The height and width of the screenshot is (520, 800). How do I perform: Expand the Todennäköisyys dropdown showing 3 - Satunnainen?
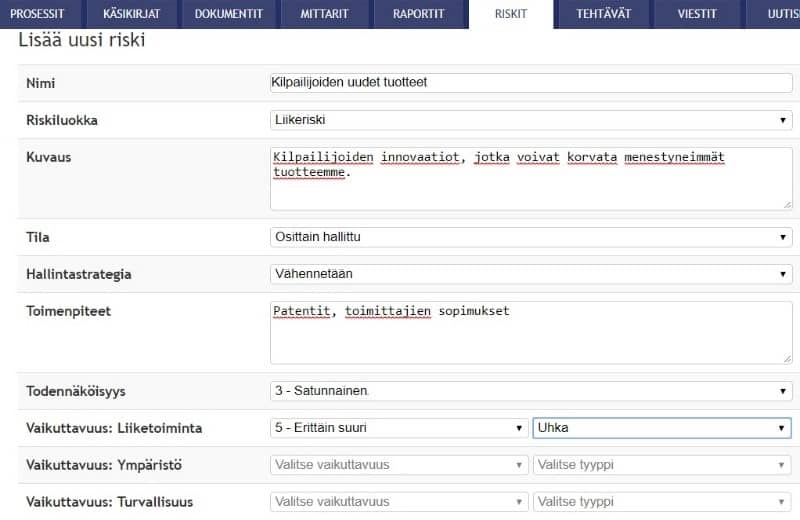530,391
